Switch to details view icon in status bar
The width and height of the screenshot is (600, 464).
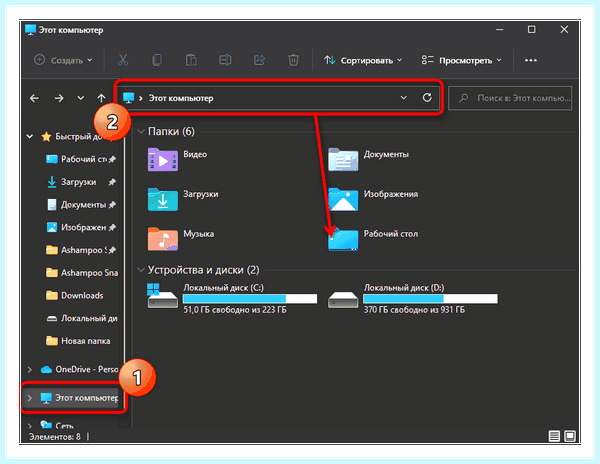tap(554, 436)
